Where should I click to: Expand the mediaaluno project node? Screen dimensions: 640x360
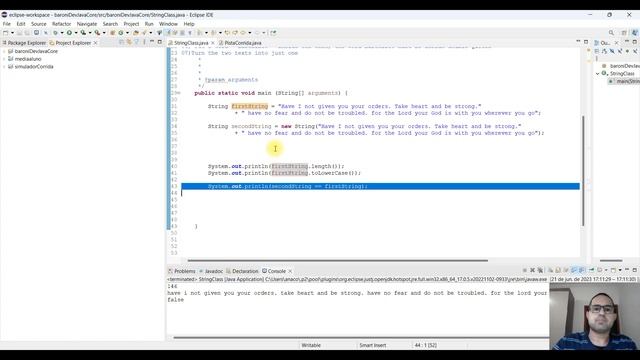pos(4,59)
